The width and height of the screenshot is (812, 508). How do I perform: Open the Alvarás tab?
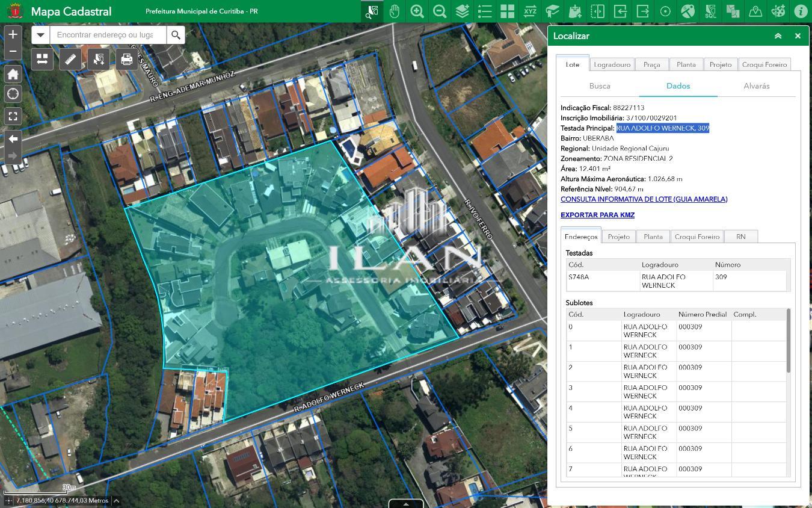click(756, 86)
